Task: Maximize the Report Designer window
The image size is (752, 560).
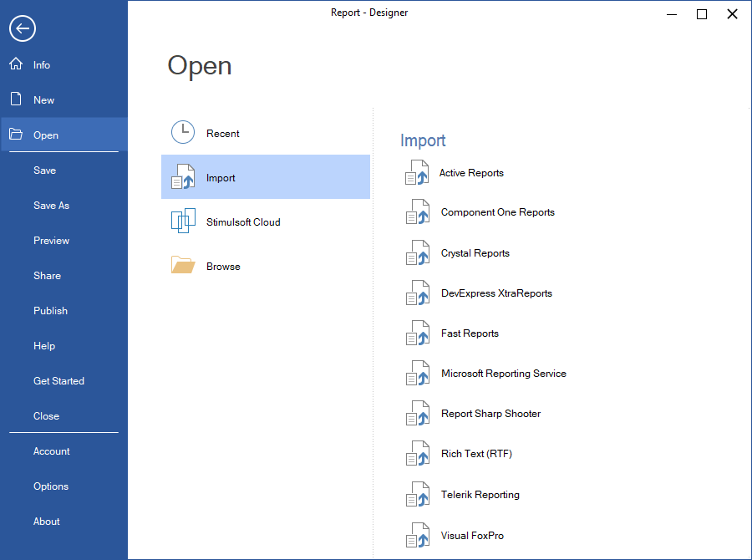Action: click(702, 14)
